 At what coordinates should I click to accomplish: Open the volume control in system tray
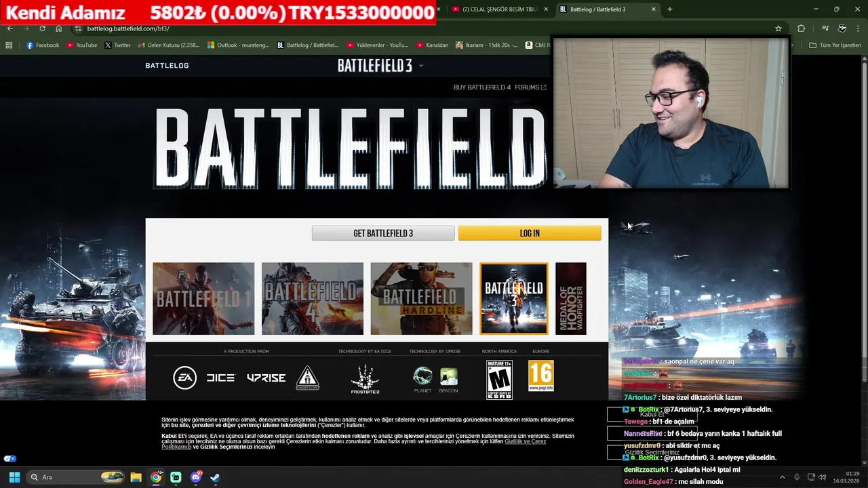click(x=822, y=477)
